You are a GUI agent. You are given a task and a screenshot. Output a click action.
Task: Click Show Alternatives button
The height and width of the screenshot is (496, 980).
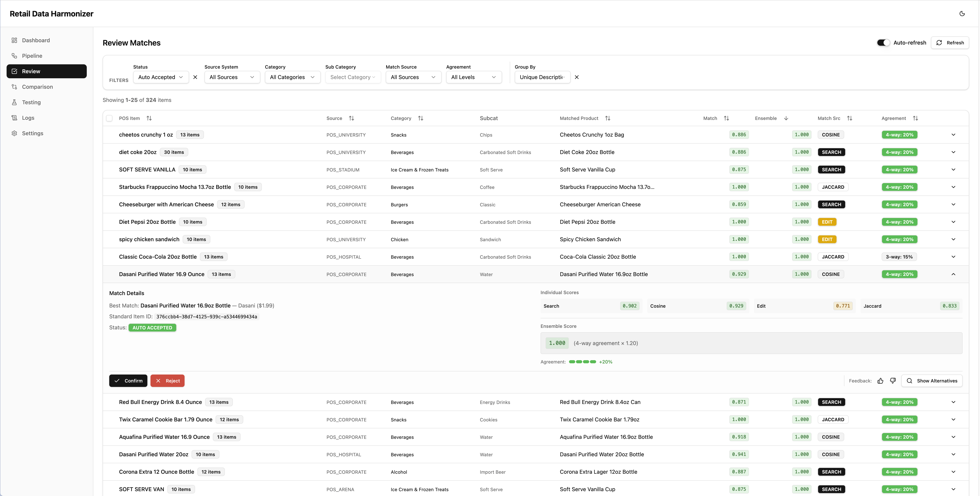[932, 381]
